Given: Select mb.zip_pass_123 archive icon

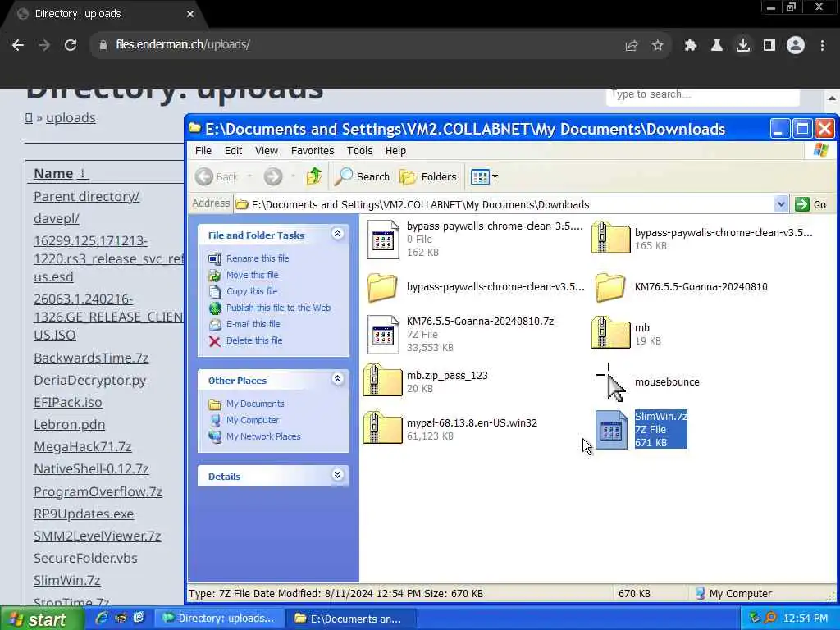Looking at the screenshot, I should coord(382,381).
